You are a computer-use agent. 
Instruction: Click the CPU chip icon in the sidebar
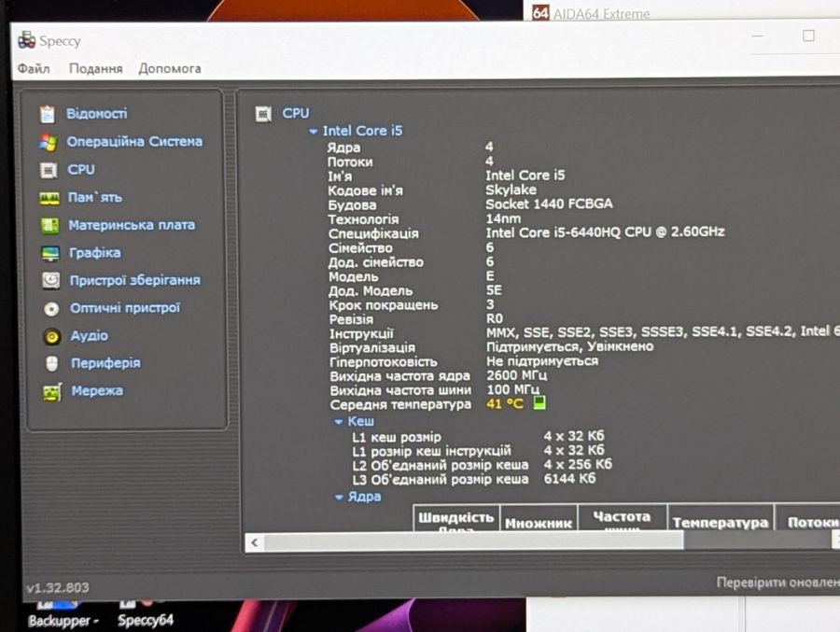49,170
